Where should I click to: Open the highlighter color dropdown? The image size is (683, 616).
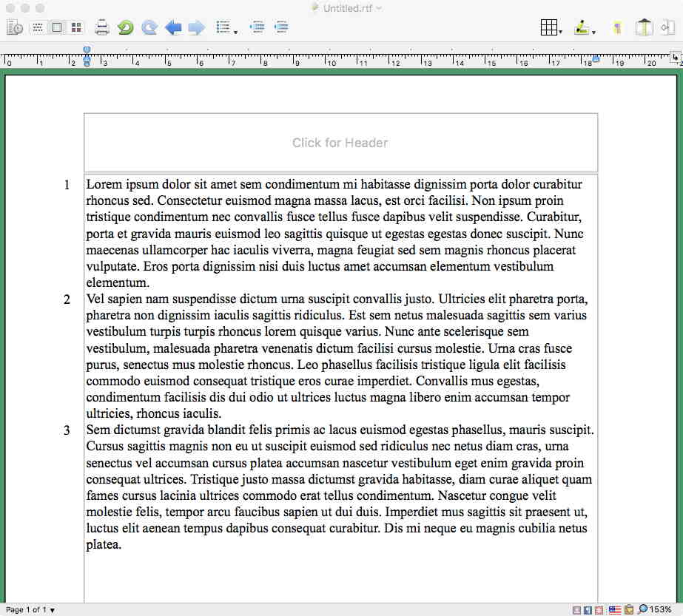(585, 28)
